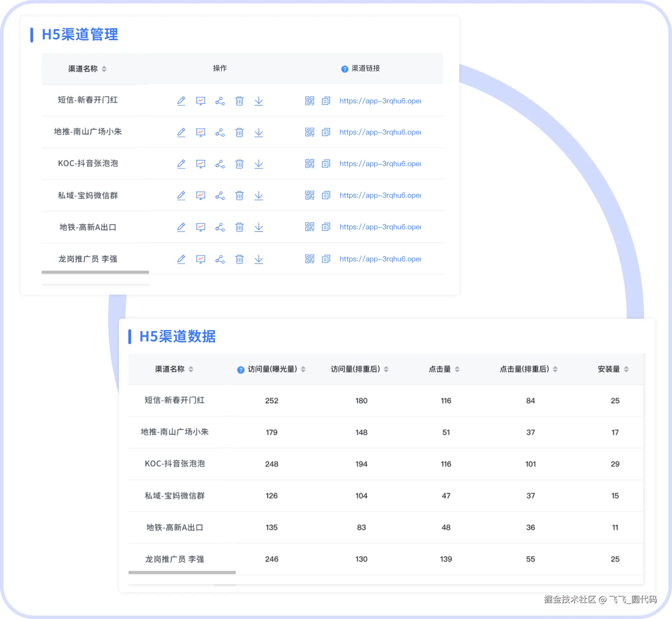Sort data table by 安装量 column

click(626, 369)
